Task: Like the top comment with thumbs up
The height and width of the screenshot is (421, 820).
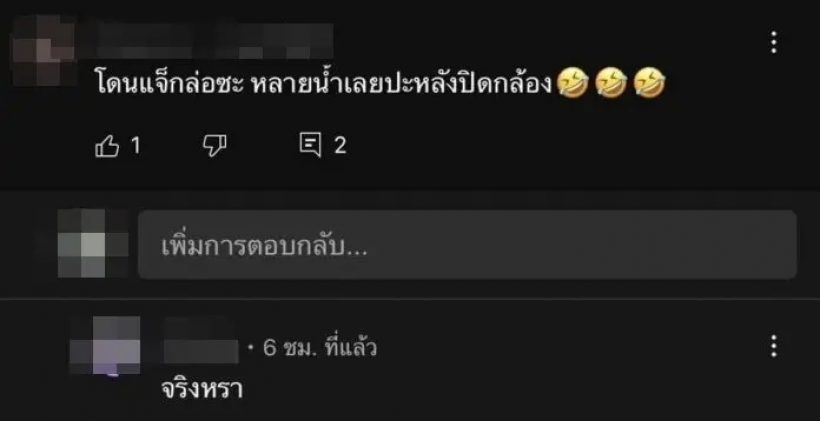Action: [x=107, y=146]
